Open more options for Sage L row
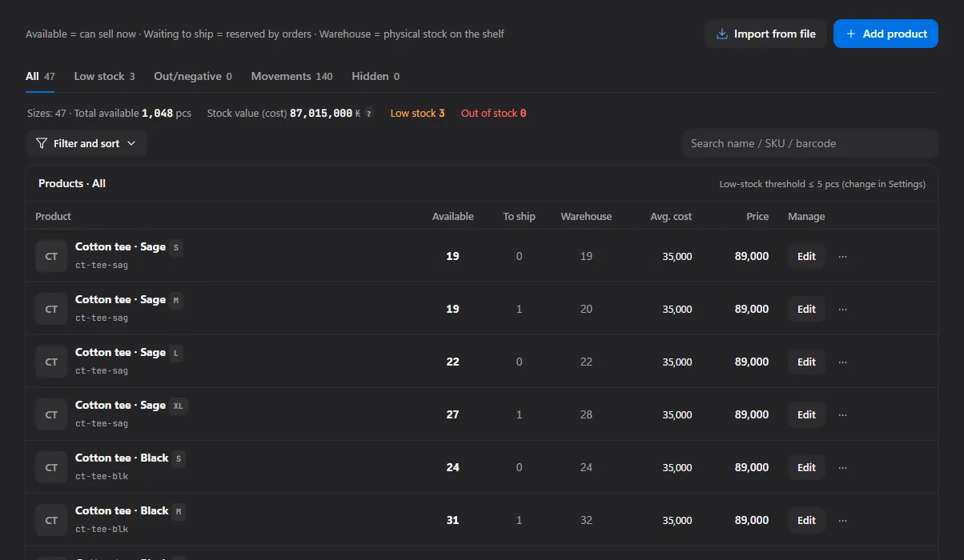 point(842,362)
